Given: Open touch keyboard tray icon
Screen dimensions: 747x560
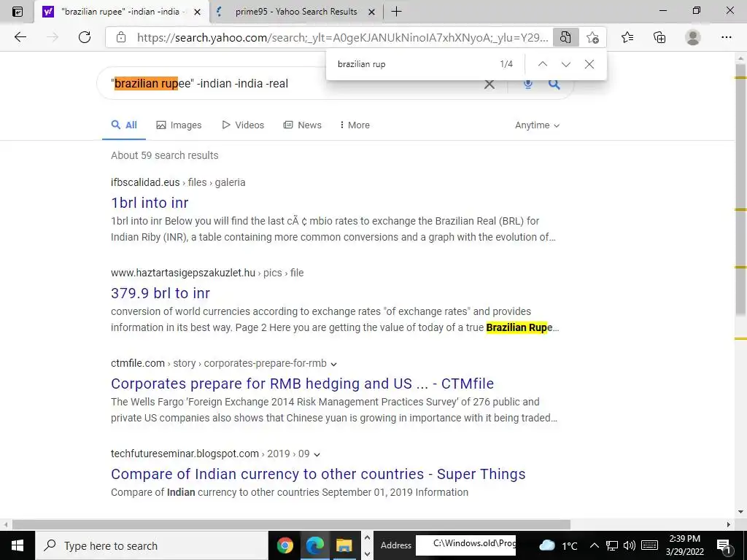Looking at the screenshot, I should click(x=649, y=545).
